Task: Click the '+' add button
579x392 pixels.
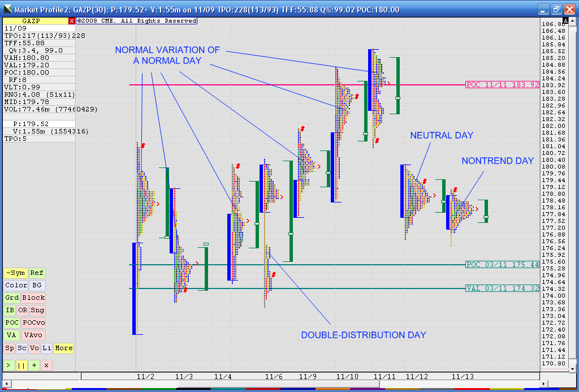Action: [34, 365]
